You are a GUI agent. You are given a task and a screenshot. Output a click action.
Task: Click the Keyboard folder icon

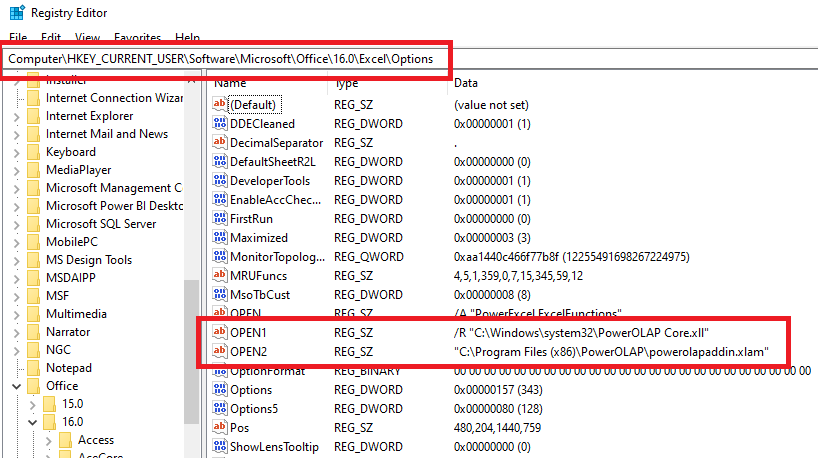pos(33,152)
